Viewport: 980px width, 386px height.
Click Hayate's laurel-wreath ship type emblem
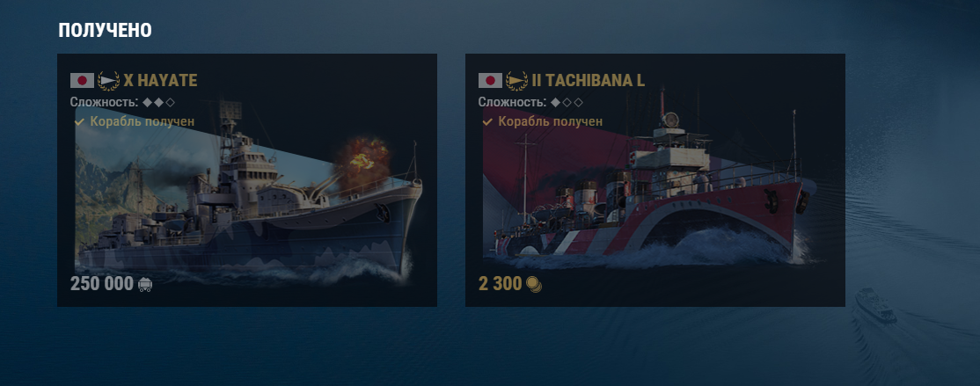tap(108, 81)
